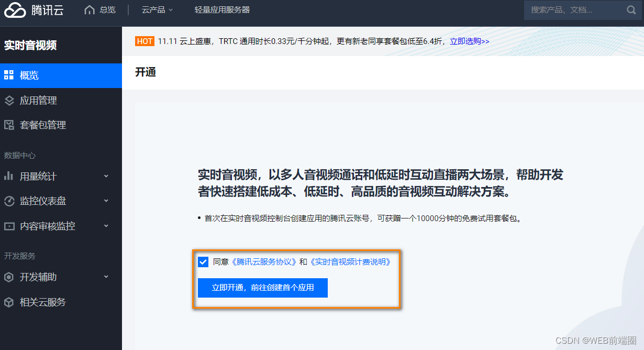This screenshot has height=350, width=644.
Task: Open the 《腾讯云服务协议》 link
Action: (x=264, y=261)
